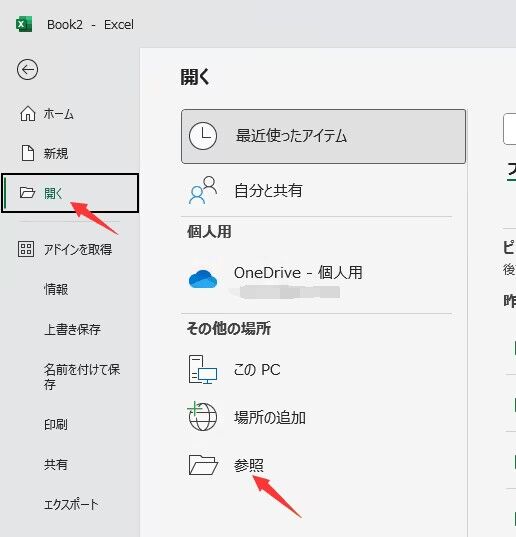Click the new document page icon
This screenshot has height=537, width=516.
pos(28,153)
